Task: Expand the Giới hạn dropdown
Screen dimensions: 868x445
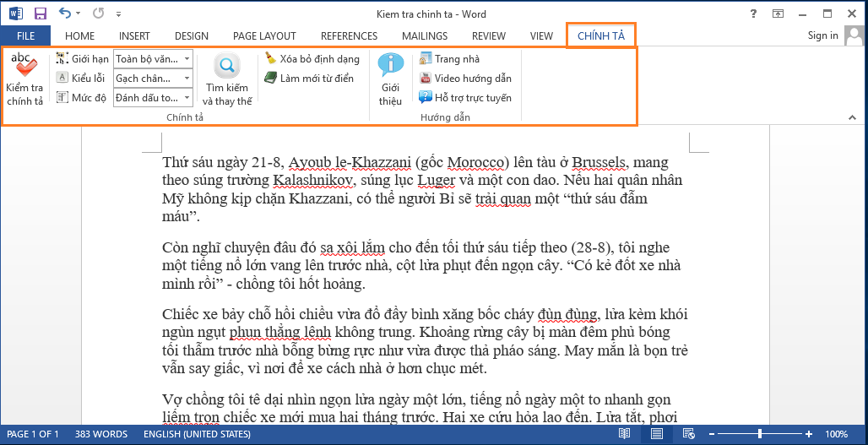Action: coord(187,59)
